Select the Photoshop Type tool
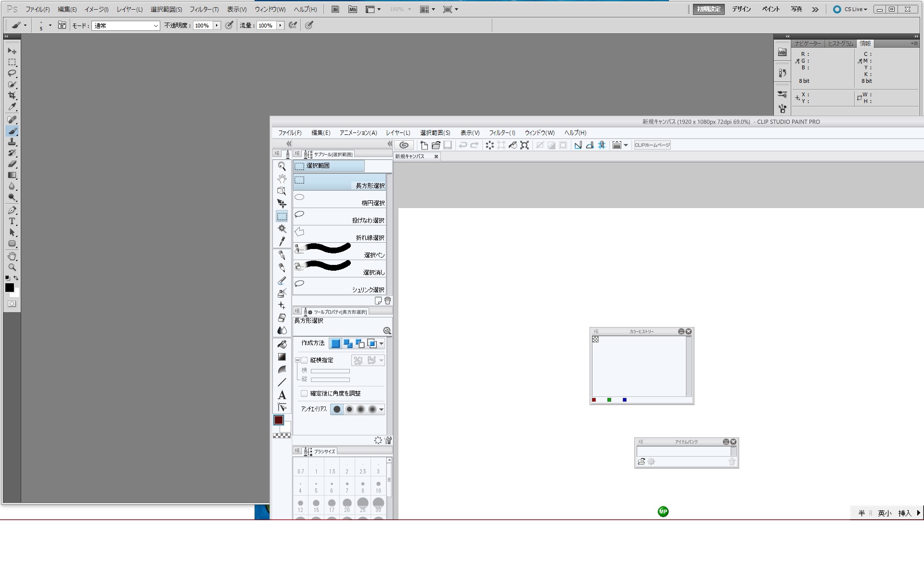The width and height of the screenshot is (924, 578). [12, 221]
